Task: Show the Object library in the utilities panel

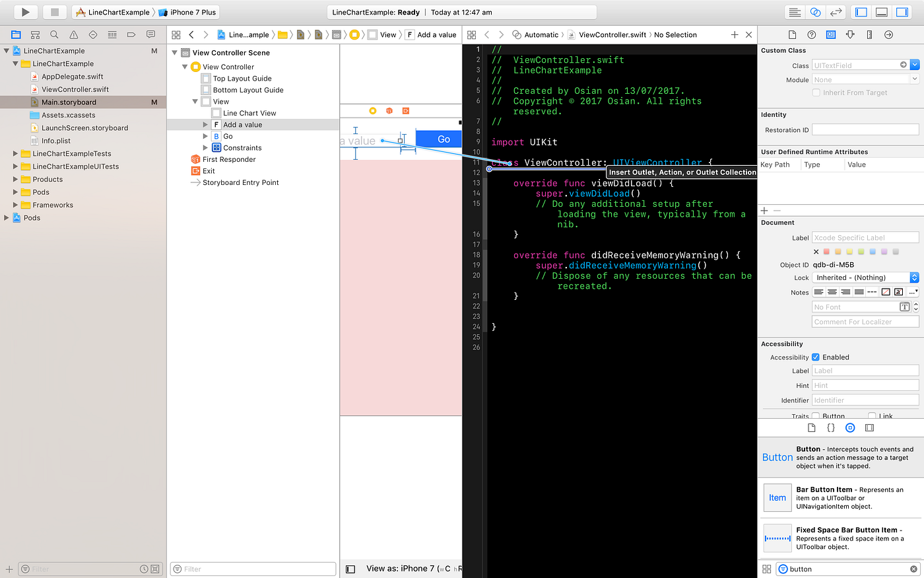Action: click(850, 427)
